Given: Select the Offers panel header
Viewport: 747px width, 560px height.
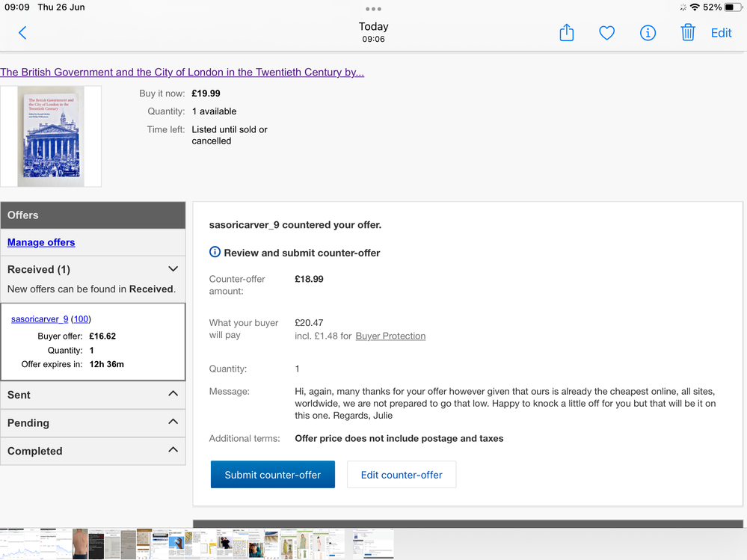Looking at the screenshot, I should click(x=93, y=215).
